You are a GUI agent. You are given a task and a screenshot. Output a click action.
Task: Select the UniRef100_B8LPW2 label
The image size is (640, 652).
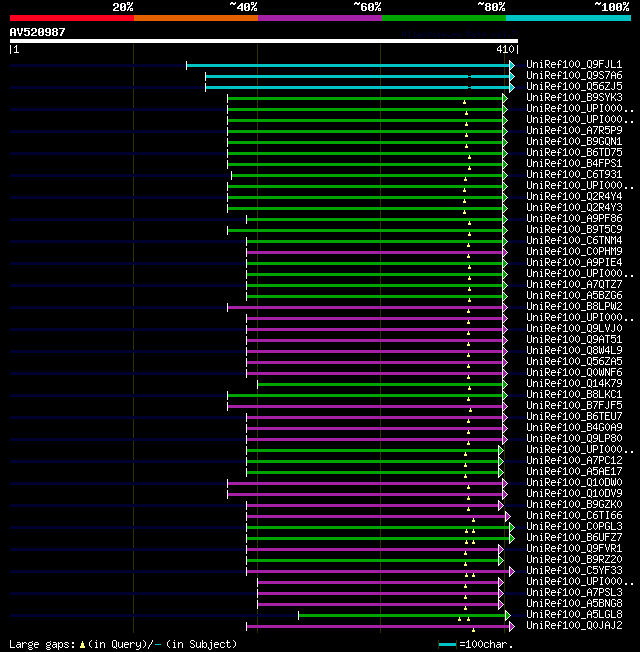pyautogui.click(x=574, y=306)
